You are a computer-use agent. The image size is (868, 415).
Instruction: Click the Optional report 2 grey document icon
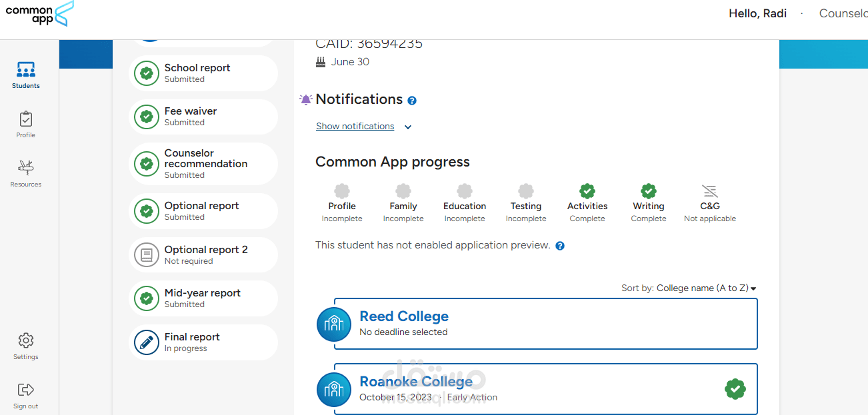point(147,255)
